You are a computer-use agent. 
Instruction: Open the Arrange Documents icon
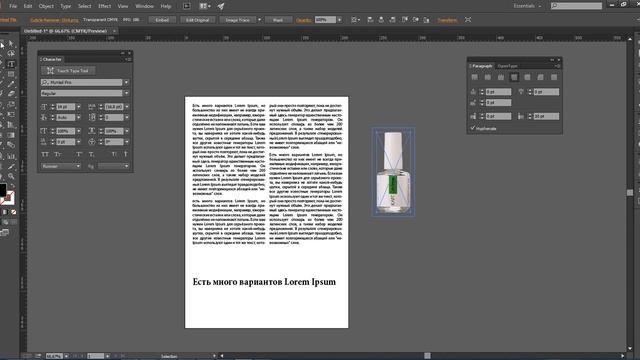click(204, 6)
